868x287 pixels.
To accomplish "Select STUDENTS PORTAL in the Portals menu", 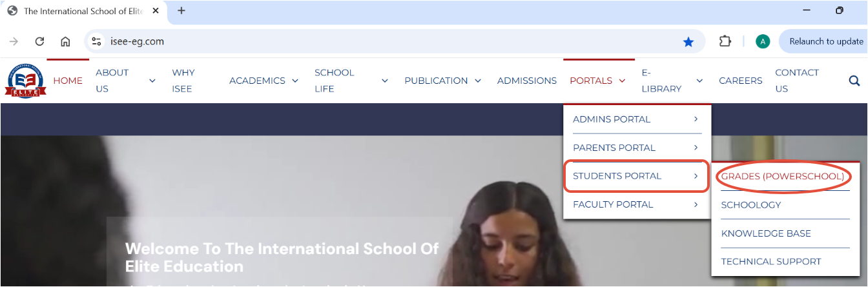I will tap(637, 176).
